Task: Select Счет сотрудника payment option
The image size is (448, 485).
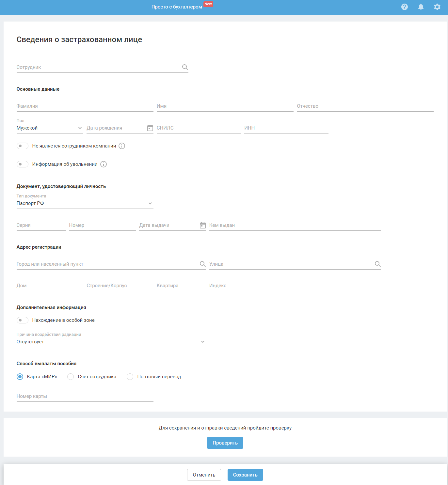Action: 71,377
